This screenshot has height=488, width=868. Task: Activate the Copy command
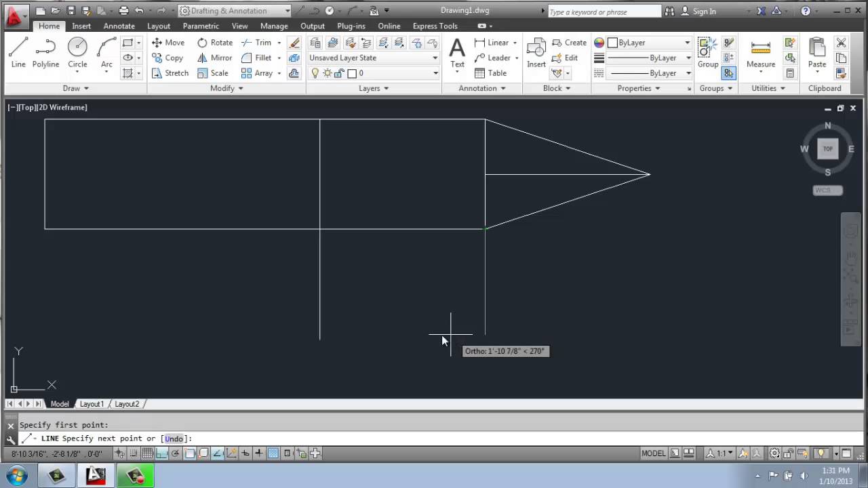pos(167,58)
